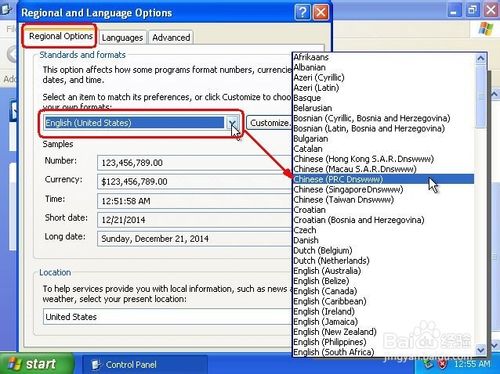Open the Regional Options tab

click(x=60, y=36)
